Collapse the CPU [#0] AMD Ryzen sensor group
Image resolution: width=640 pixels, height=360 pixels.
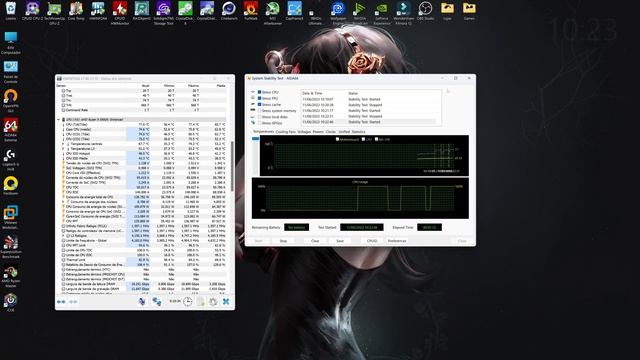click(59, 120)
